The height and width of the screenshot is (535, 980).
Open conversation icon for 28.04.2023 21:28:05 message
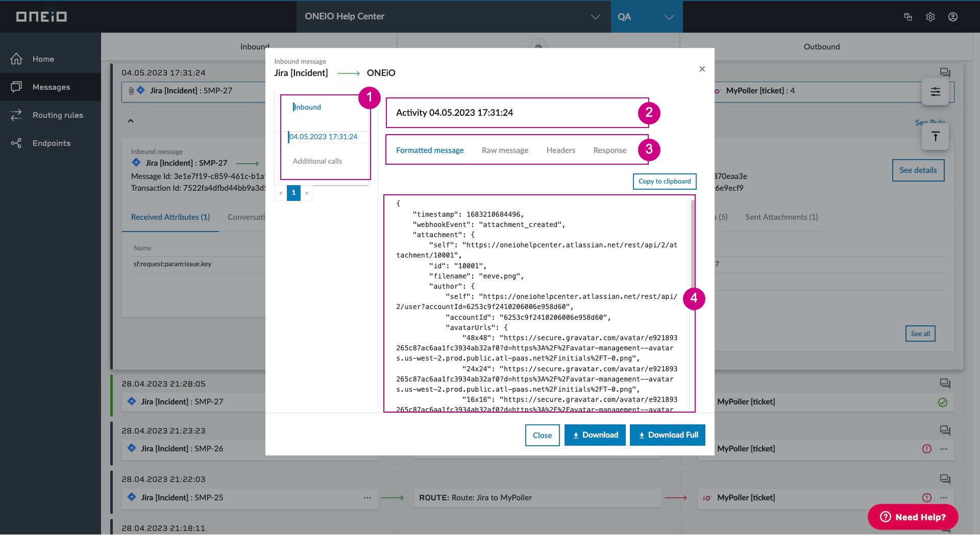(x=945, y=384)
